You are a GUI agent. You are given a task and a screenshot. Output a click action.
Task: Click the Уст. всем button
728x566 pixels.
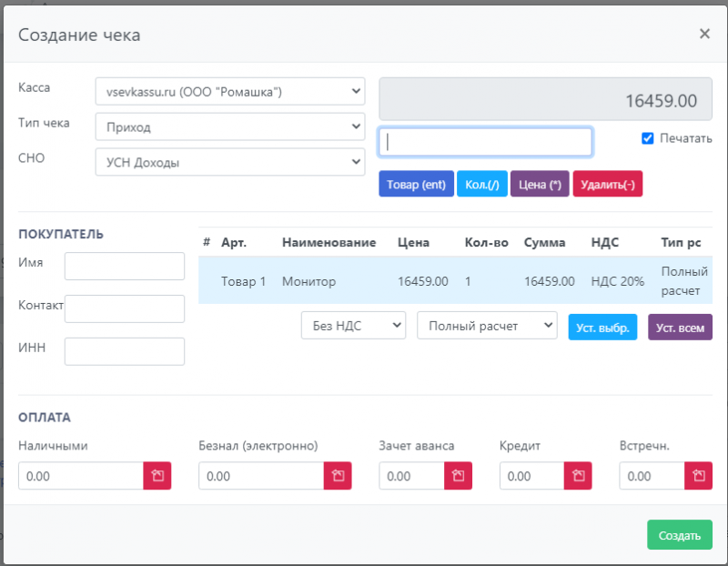[680, 328]
